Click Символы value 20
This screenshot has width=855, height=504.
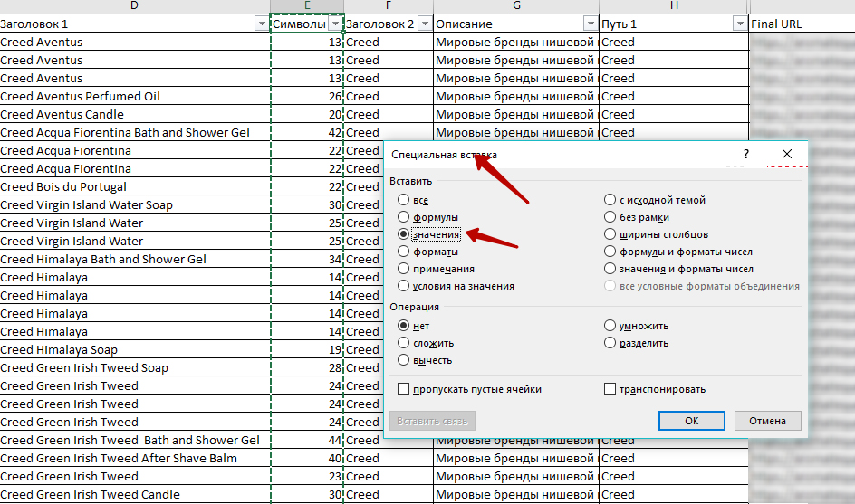pos(307,114)
